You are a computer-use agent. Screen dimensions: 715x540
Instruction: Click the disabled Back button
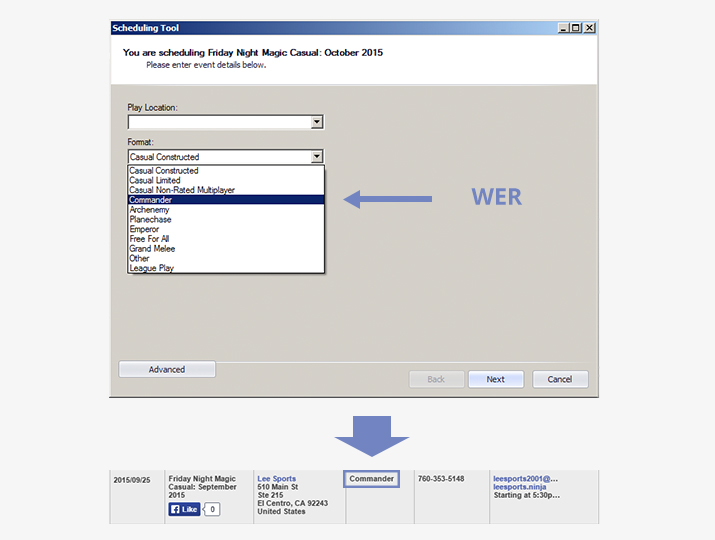(436, 379)
